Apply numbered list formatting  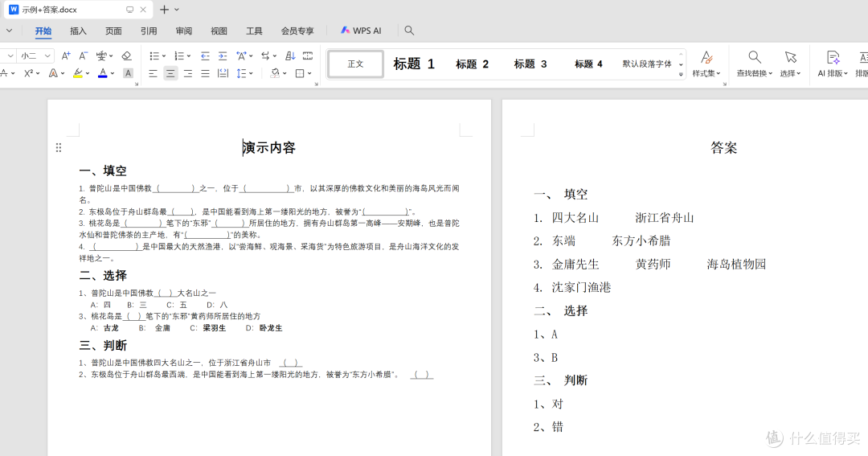coord(178,56)
